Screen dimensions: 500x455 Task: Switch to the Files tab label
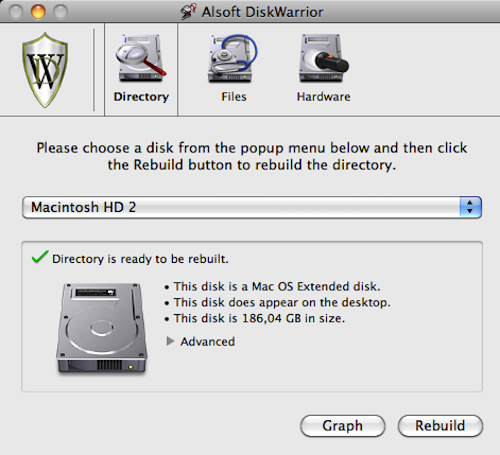(x=234, y=97)
